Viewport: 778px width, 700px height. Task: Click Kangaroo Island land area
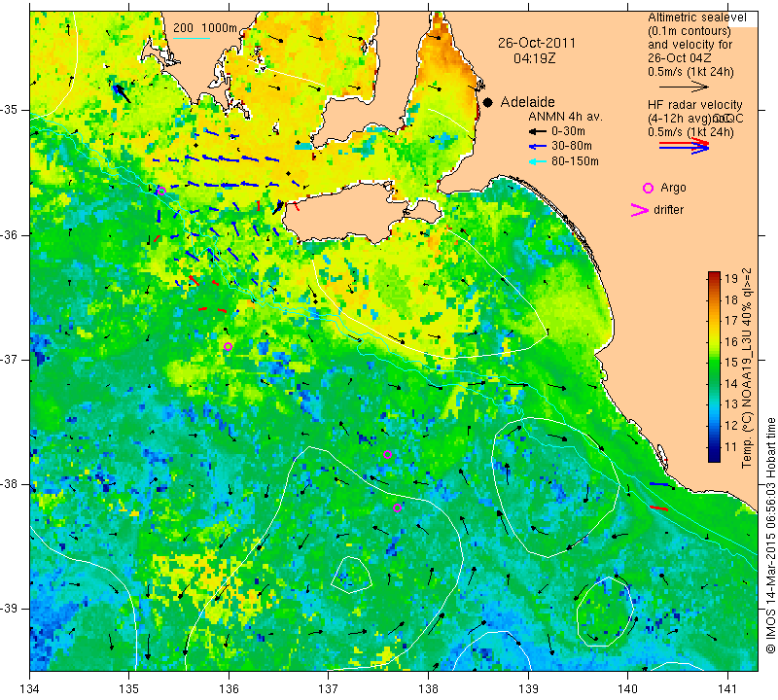[x=347, y=213]
